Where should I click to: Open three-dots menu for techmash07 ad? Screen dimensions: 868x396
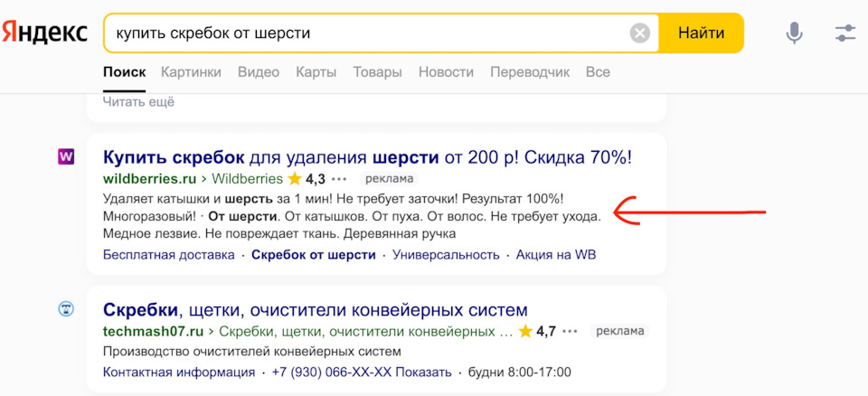click(x=571, y=332)
